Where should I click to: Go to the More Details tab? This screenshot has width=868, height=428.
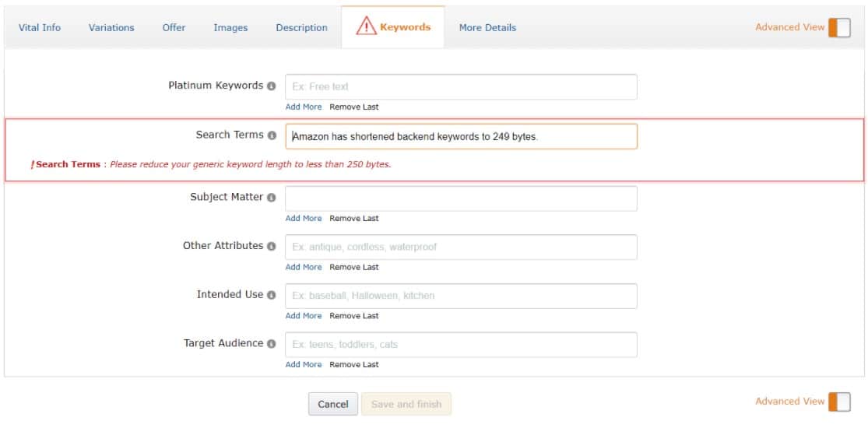pos(487,28)
